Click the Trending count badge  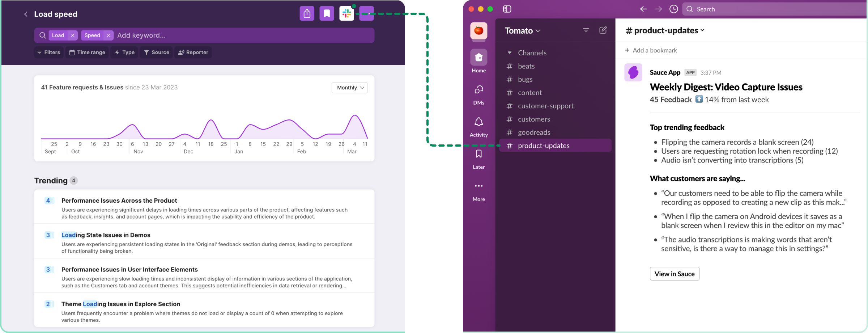click(74, 180)
